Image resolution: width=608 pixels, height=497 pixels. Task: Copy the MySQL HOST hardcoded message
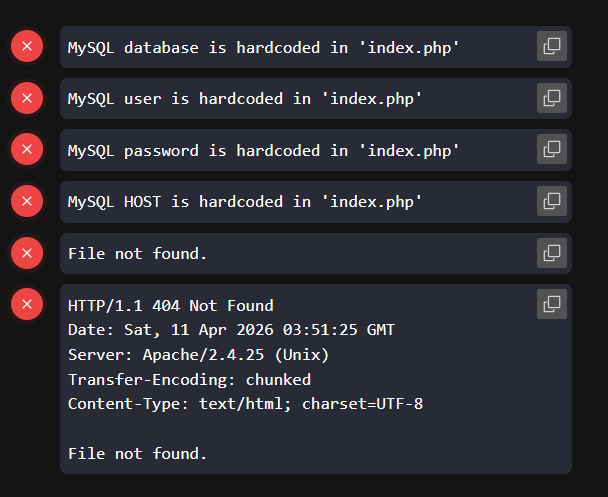point(551,201)
